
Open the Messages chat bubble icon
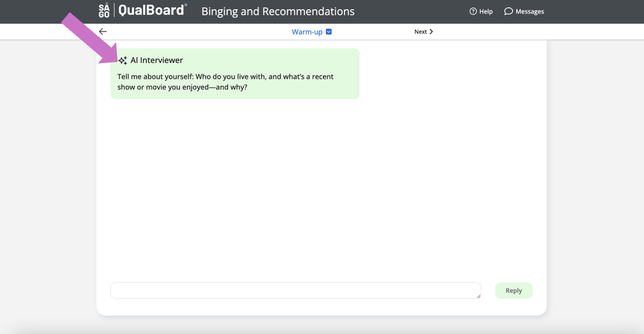coord(508,11)
